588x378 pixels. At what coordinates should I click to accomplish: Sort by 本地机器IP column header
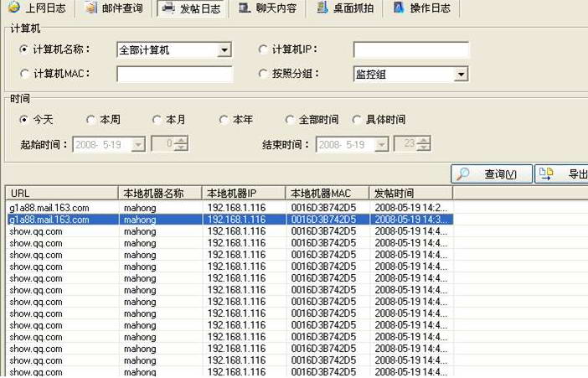click(x=244, y=194)
